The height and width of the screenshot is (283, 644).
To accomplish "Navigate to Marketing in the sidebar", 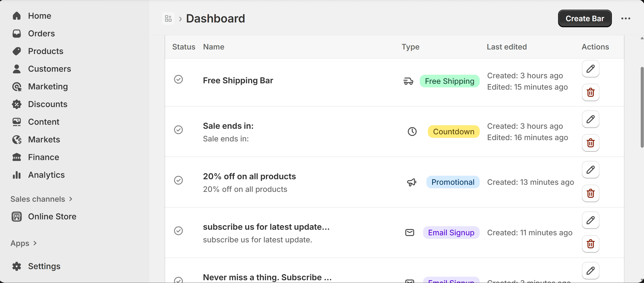I will coord(48,86).
